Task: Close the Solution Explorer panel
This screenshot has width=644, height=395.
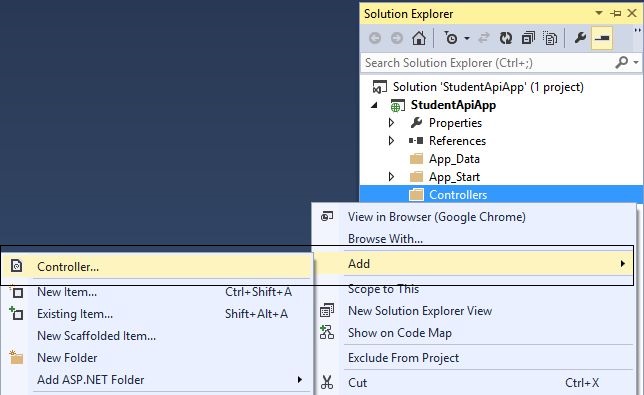Action: tap(632, 13)
